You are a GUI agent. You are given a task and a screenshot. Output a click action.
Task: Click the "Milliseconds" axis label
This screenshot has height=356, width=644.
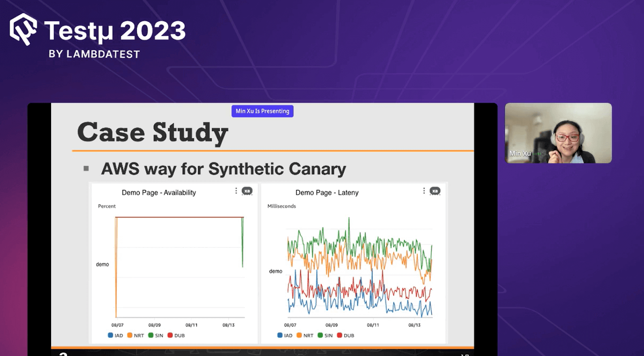282,206
